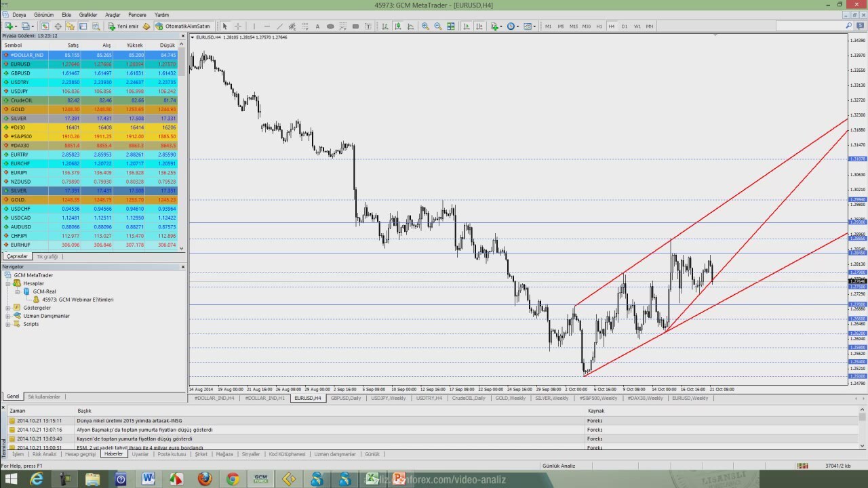868x488 pixels.
Task: Select the ellipse drawing tool
Action: [x=330, y=26]
